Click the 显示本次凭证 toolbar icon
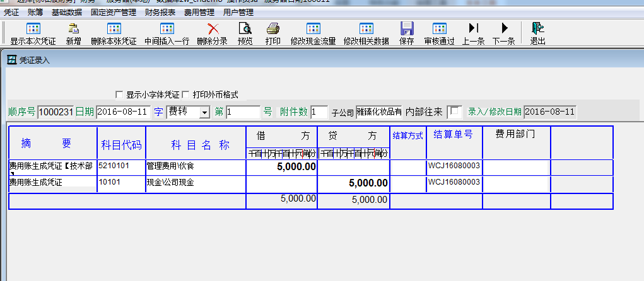The height and width of the screenshot is (281, 644). [33, 28]
